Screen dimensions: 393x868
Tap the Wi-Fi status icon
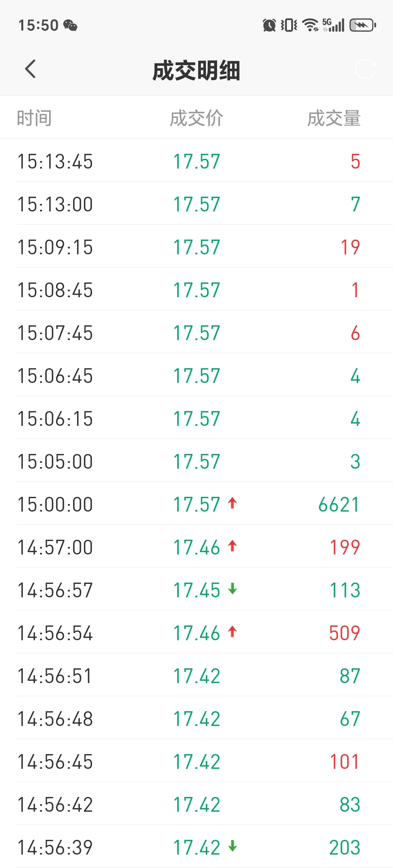[x=310, y=25]
